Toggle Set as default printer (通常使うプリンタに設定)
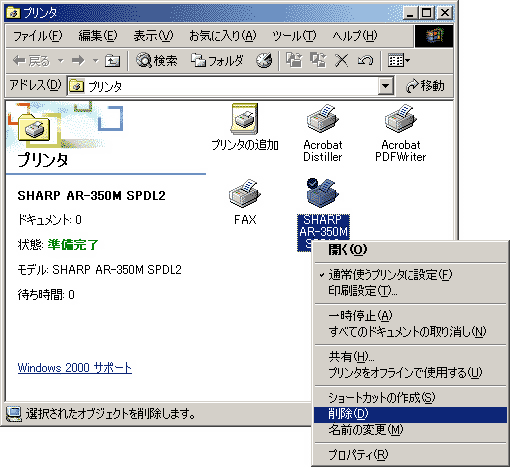The height and width of the screenshot is (467, 510). point(410,275)
